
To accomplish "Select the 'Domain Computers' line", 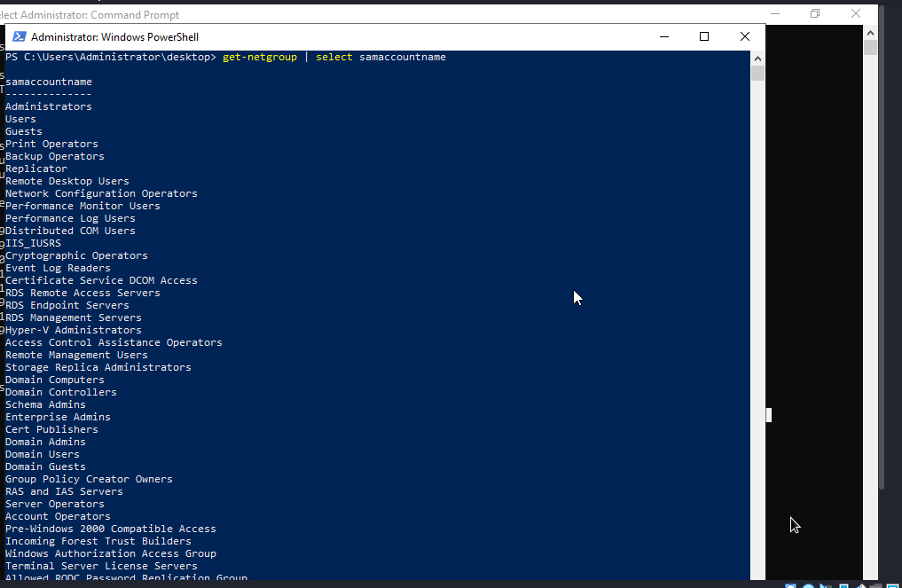I will point(55,380).
